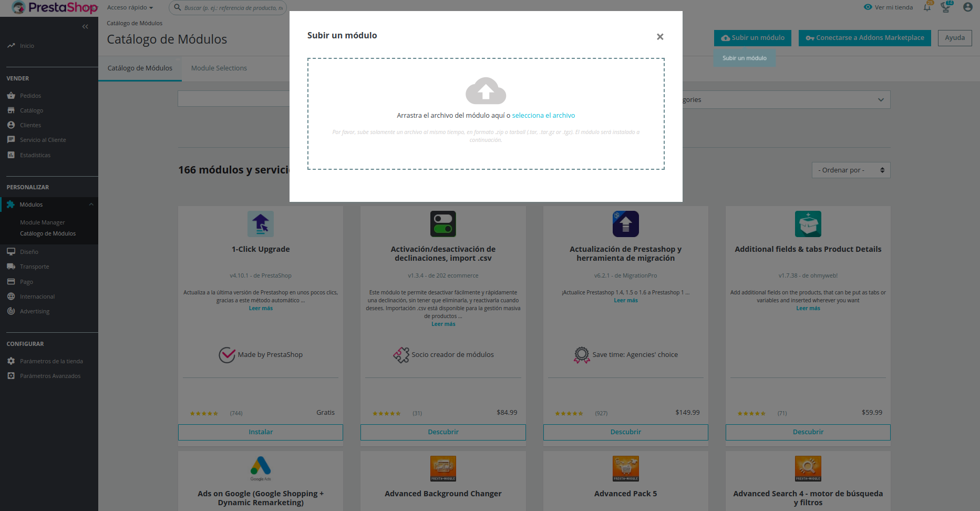This screenshot has height=511, width=980.
Task: Open Transporte truck icon in sidebar
Action: click(11, 267)
